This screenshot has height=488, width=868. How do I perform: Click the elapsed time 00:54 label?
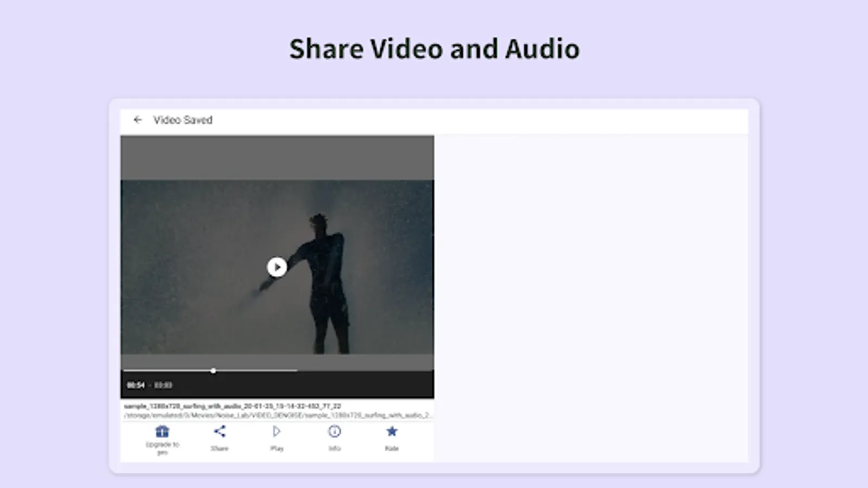pos(136,385)
